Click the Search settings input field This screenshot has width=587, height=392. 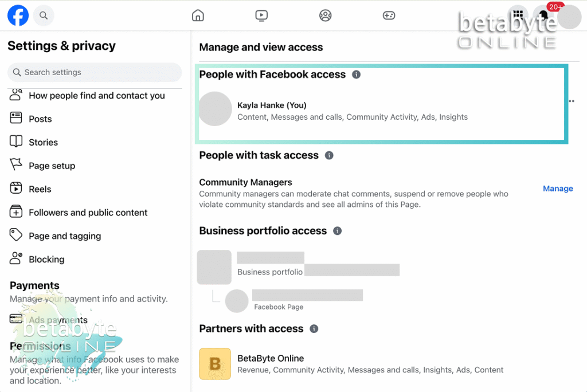point(95,72)
